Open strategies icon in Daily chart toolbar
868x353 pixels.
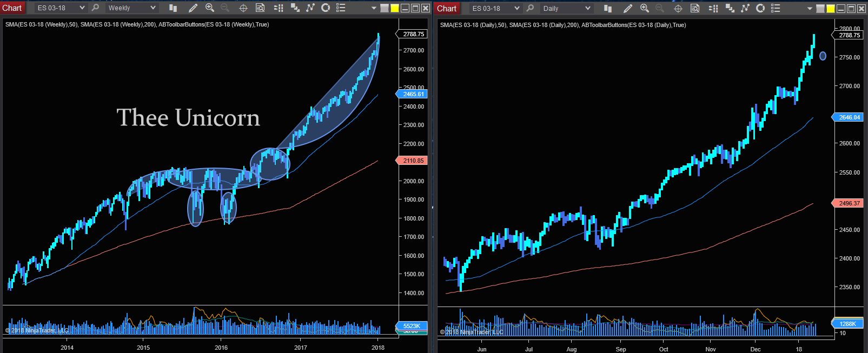tap(745, 8)
